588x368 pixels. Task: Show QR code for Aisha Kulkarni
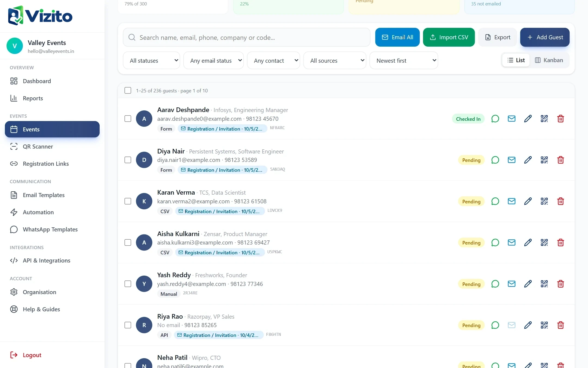(544, 243)
